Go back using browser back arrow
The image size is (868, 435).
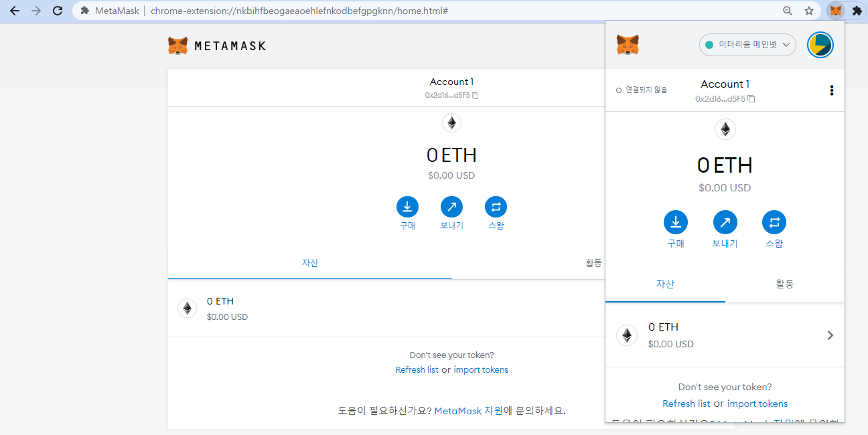point(15,11)
